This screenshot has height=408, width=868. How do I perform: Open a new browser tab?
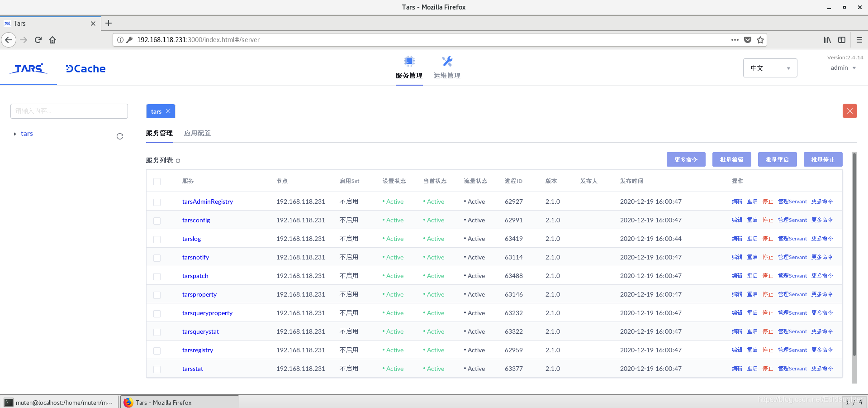point(109,23)
